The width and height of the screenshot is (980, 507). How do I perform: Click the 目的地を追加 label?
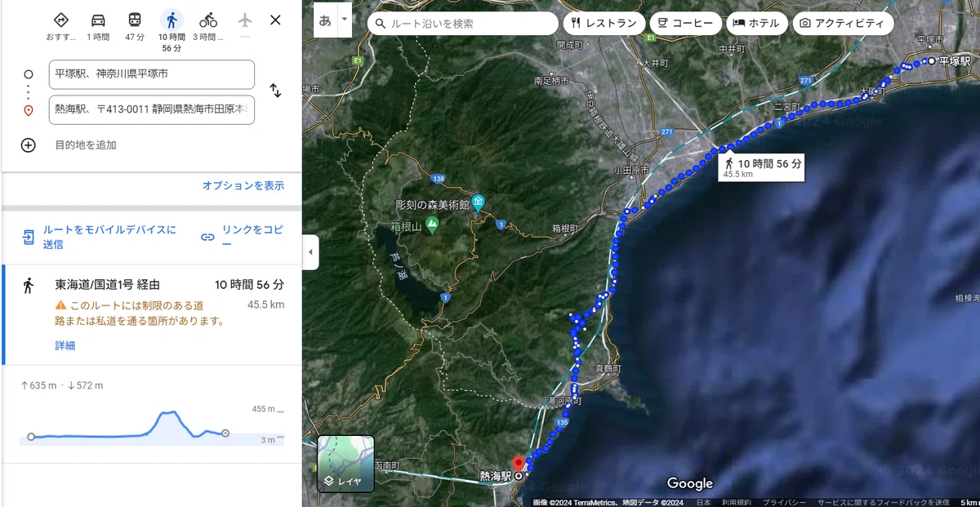(86, 145)
